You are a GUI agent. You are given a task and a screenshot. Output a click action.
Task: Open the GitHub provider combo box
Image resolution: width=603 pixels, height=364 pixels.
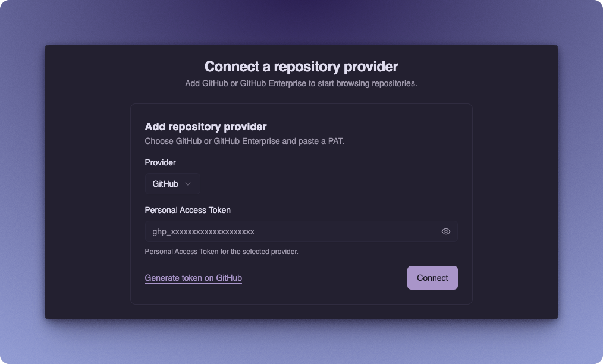172,184
